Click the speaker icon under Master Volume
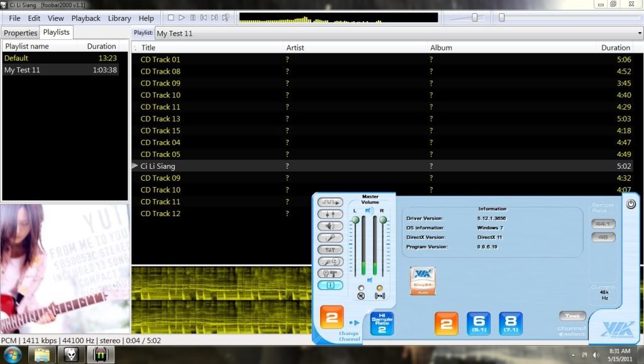Screen dimensions: 644x364 (369, 210)
